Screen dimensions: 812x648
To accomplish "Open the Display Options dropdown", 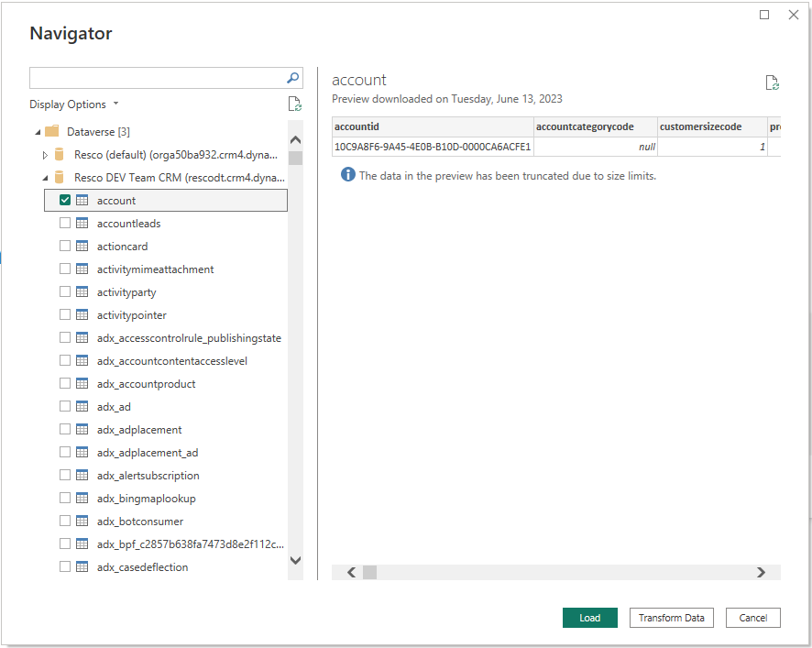I will coord(74,104).
